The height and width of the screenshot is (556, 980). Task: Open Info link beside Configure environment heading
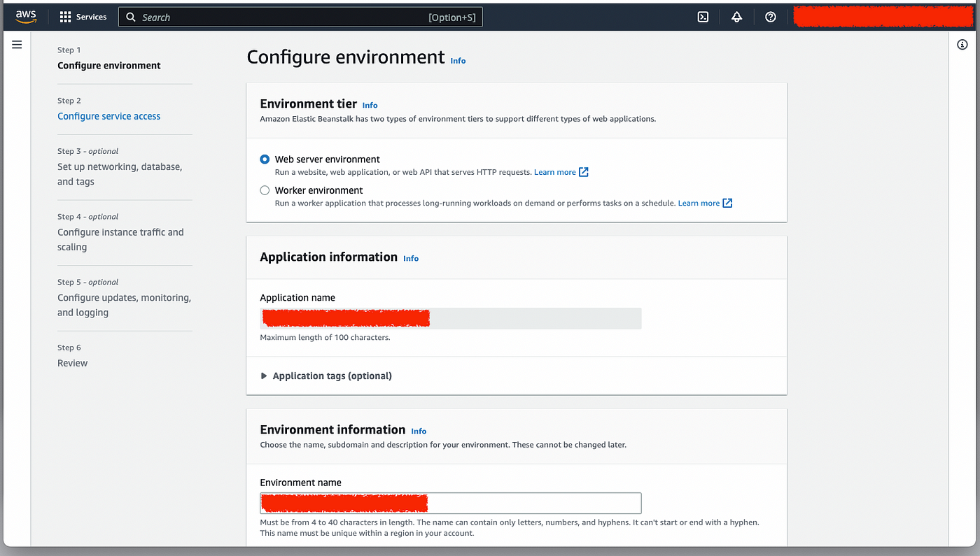pos(458,61)
